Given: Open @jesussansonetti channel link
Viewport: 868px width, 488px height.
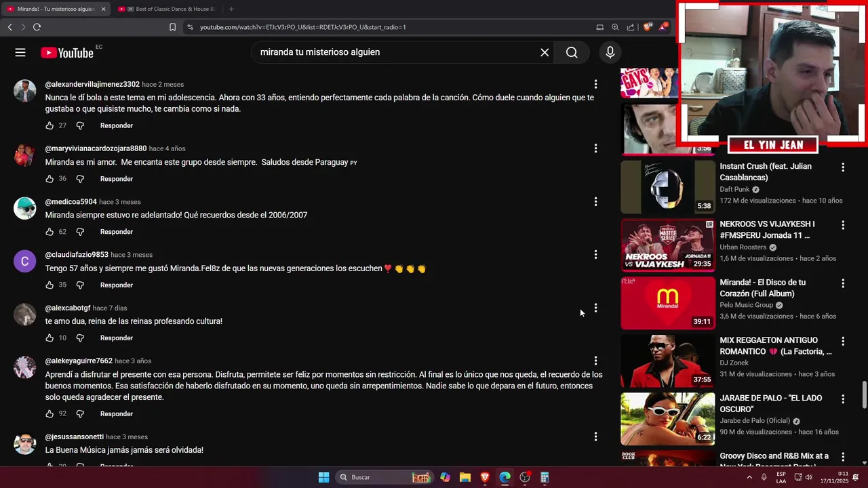Looking at the screenshot, I should pyautogui.click(x=75, y=436).
